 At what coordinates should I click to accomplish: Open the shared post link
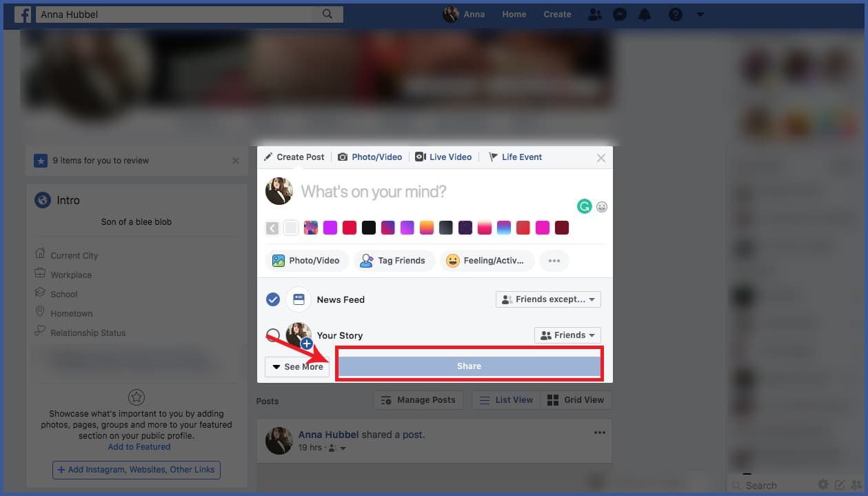click(x=412, y=435)
